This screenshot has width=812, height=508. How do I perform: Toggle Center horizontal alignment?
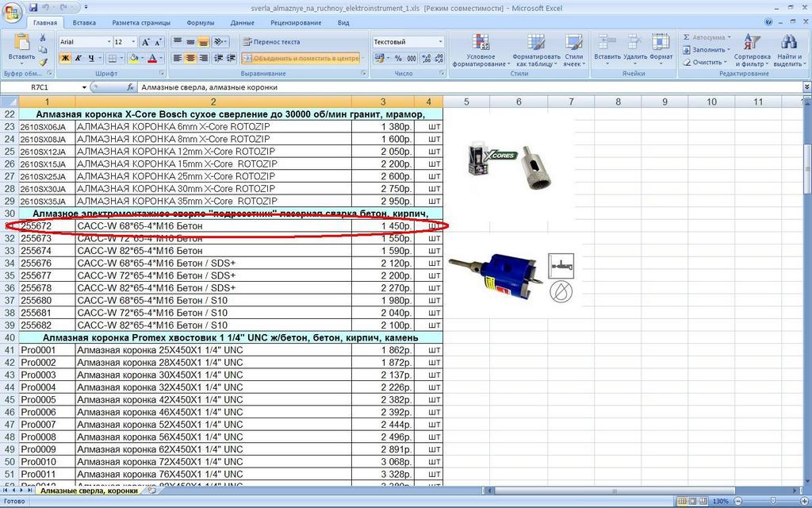click(190, 58)
